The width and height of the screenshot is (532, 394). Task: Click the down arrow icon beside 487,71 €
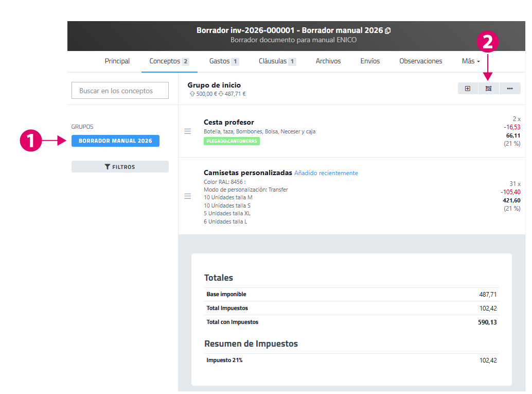(221, 94)
